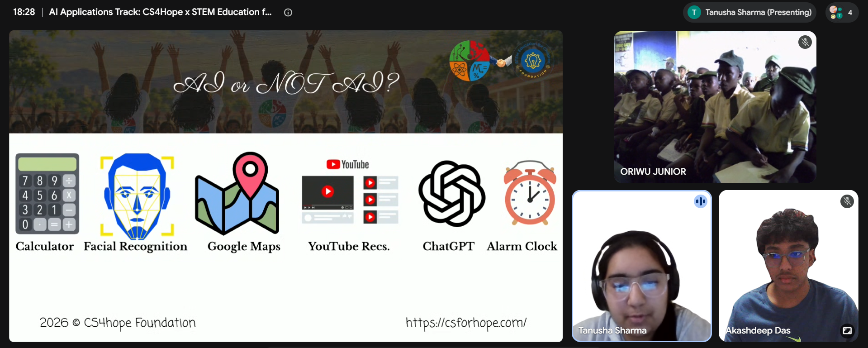Click the Facial Recognition face graphic
The image size is (868, 348).
click(x=137, y=195)
